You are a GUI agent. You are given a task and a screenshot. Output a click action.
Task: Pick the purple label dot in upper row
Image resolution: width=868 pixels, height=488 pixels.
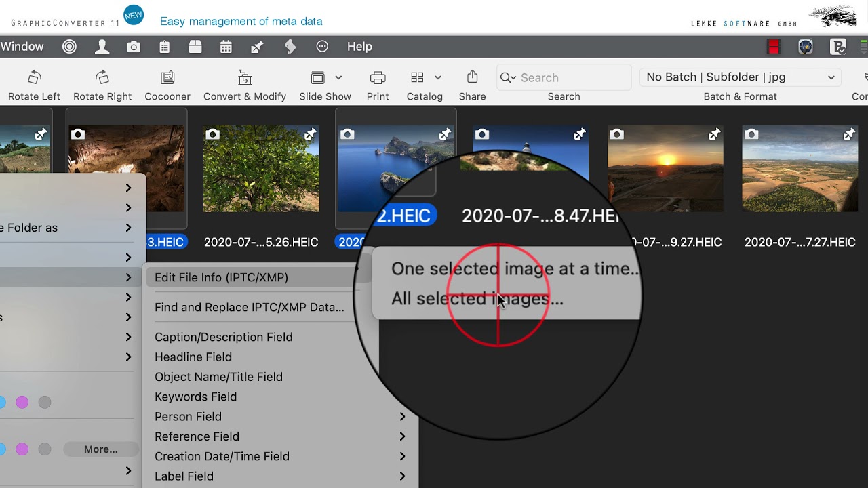pos(22,402)
